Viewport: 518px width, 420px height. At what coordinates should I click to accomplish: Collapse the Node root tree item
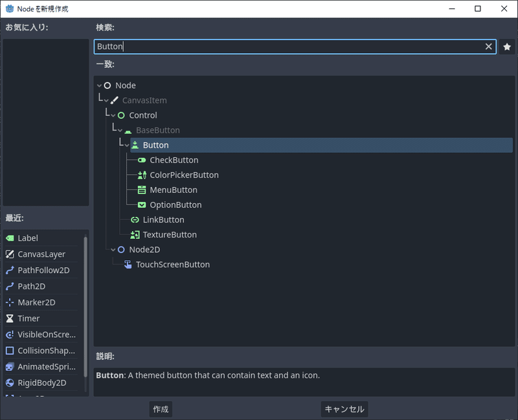100,85
